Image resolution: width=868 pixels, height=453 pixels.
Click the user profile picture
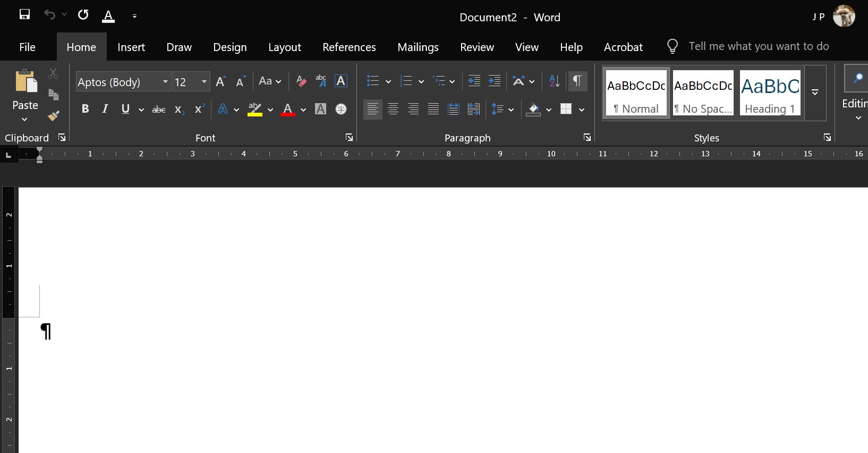click(x=844, y=16)
